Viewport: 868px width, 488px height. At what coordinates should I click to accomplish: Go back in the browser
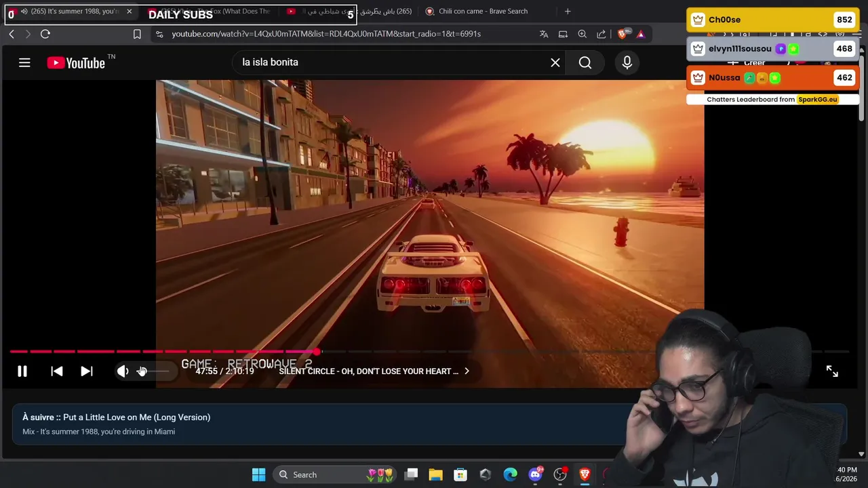pyautogui.click(x=12, y=34)
